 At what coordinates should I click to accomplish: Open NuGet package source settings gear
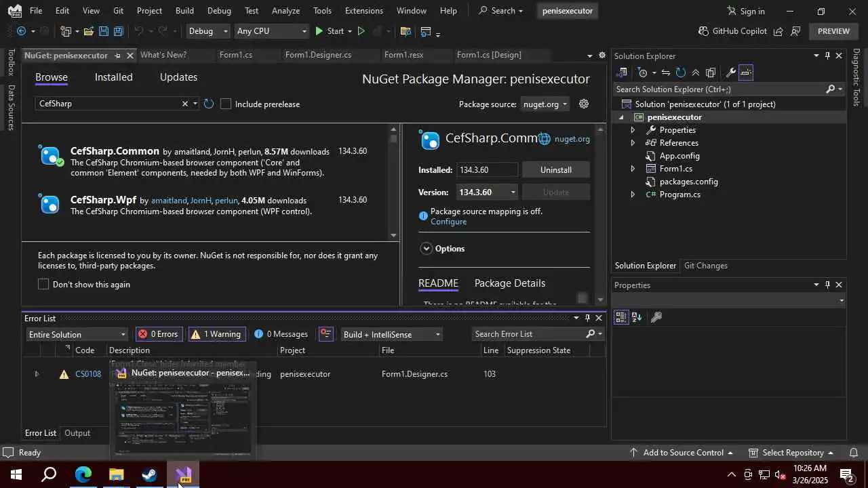point(584,104)
